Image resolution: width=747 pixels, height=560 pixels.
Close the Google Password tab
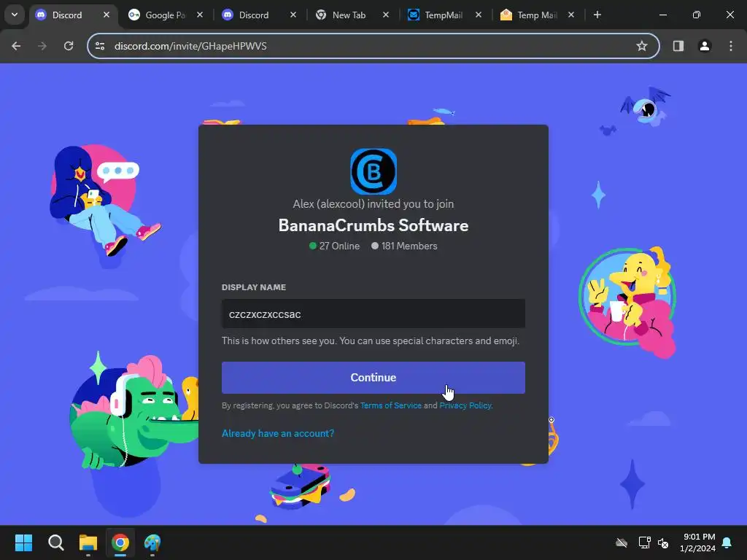(200, 15)
